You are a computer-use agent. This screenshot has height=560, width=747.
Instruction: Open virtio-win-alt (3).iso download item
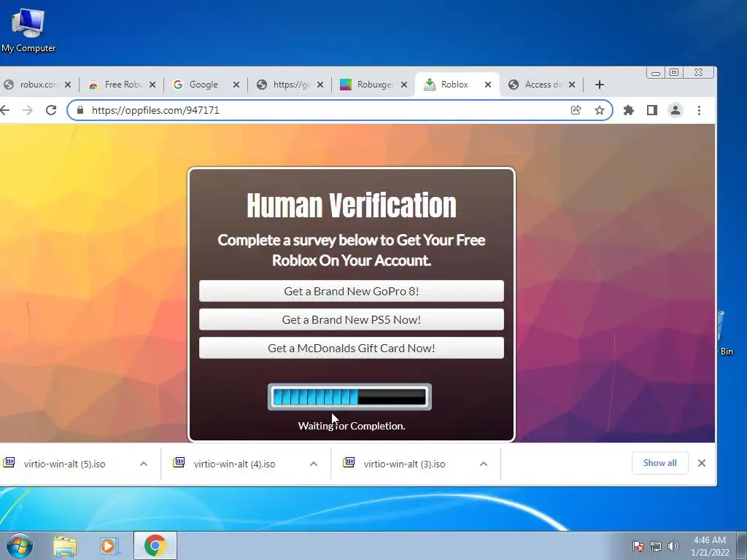point(404,464)
